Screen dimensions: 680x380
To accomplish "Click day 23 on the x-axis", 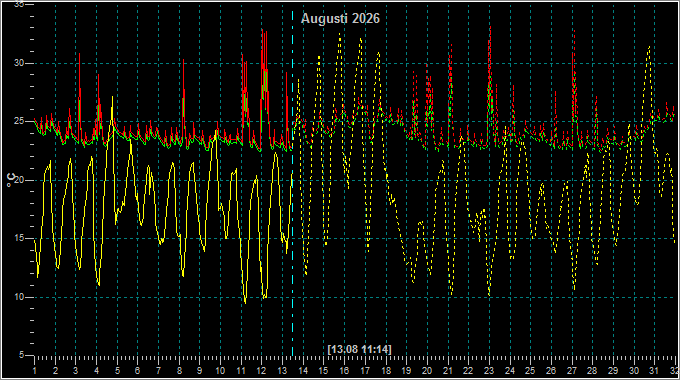I will [489, 371].
